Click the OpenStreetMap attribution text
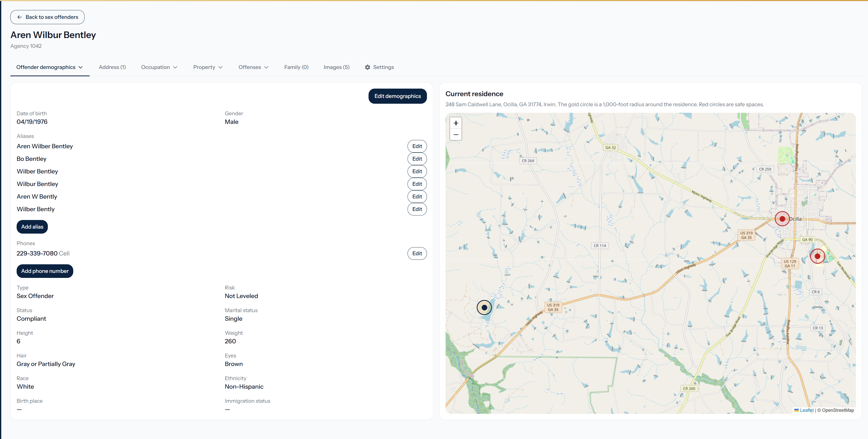 (x=838, y=410)
